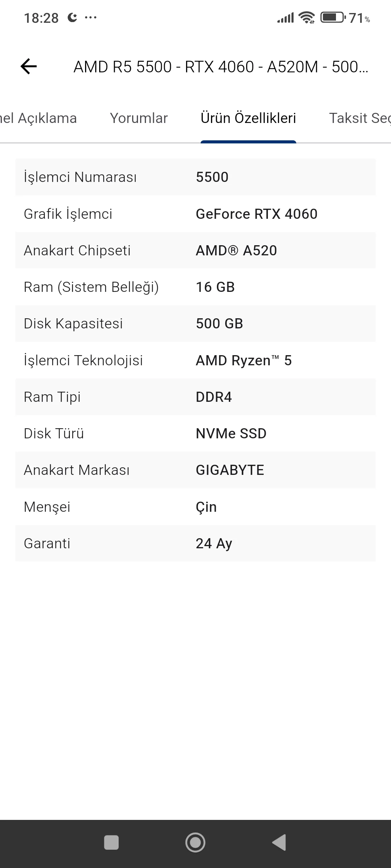
Task: Open the Taksit Seçenekleri tab
Action: [359, 118]
